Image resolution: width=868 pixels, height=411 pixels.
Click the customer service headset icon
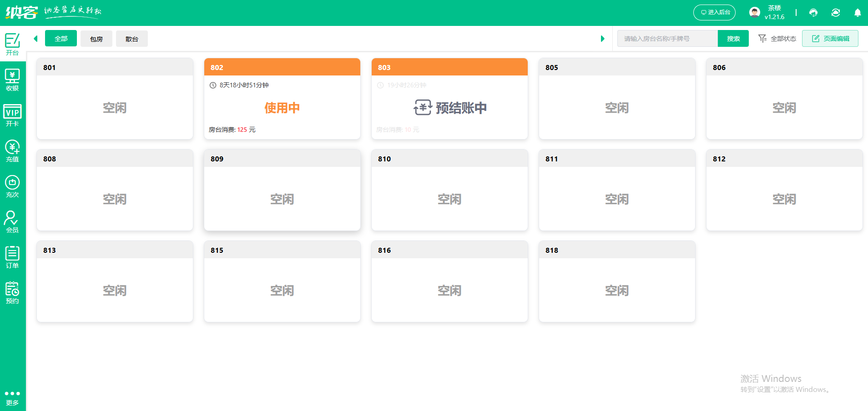(x=813, y=13)
